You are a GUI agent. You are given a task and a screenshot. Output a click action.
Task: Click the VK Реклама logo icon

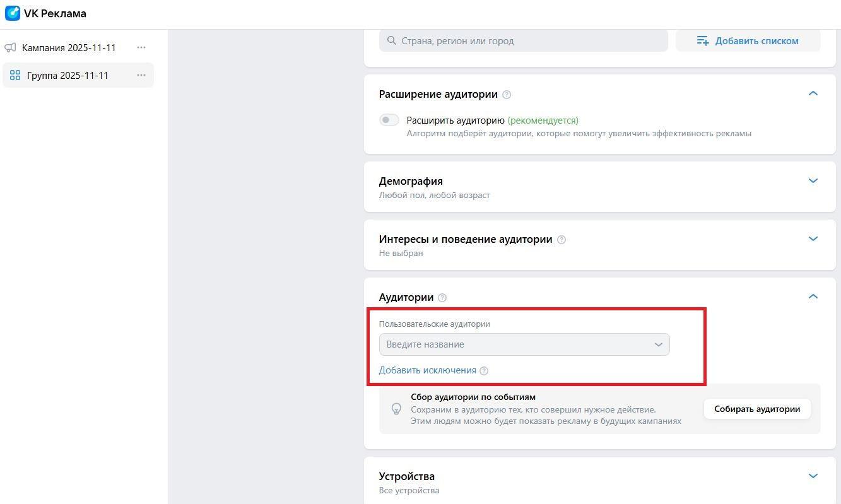pyautogui.click(x=13, y=13)
